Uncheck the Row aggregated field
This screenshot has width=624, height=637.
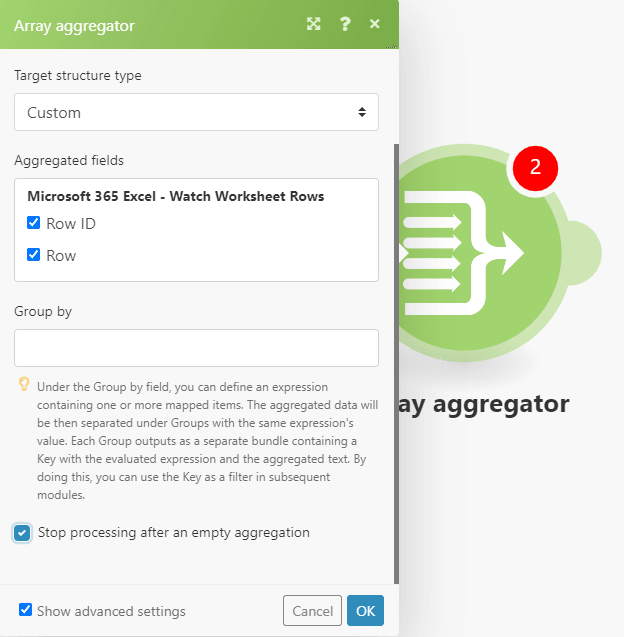coord(34,255)
